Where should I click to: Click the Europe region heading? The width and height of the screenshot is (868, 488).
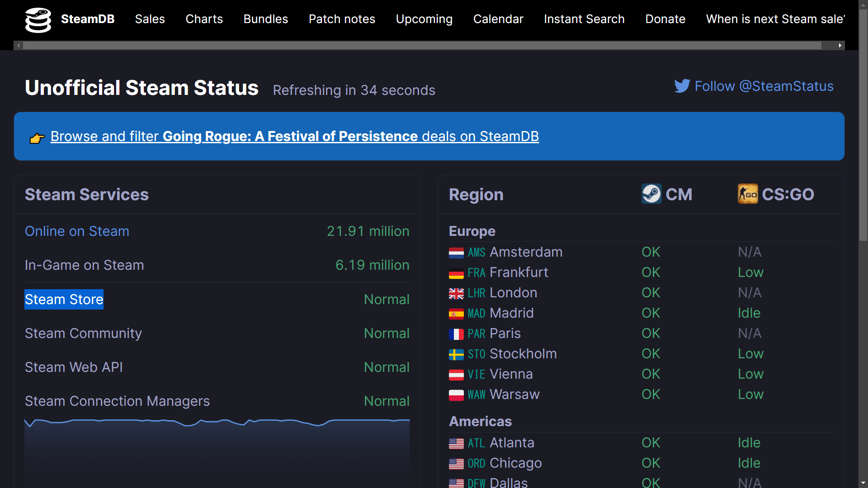click(472, 231)
